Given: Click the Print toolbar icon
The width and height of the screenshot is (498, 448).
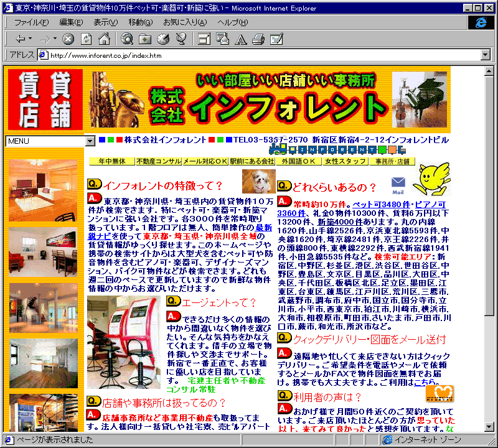Looking at the screenshot, I should 258,39.
